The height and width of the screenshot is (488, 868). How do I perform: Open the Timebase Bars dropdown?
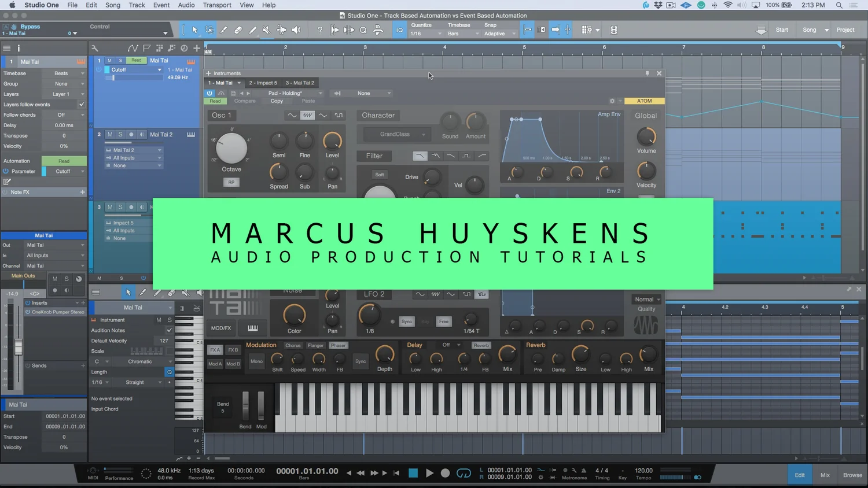point(464,34)
